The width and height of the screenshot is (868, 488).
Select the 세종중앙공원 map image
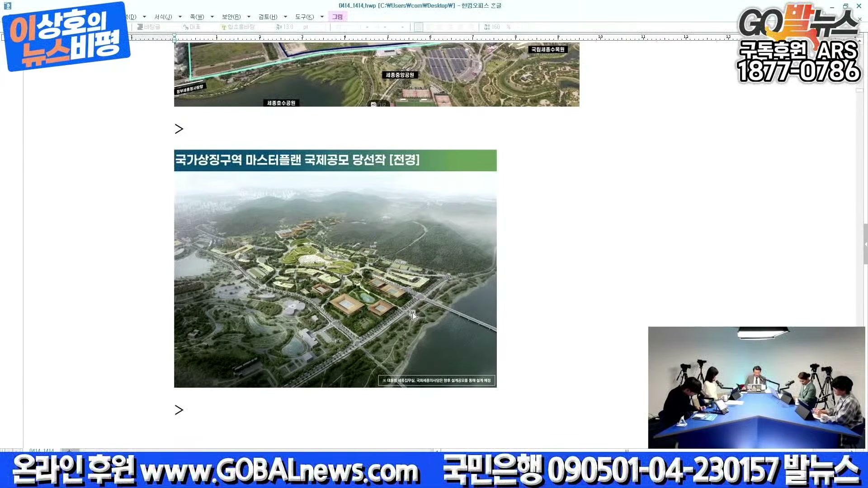[376, 75]
